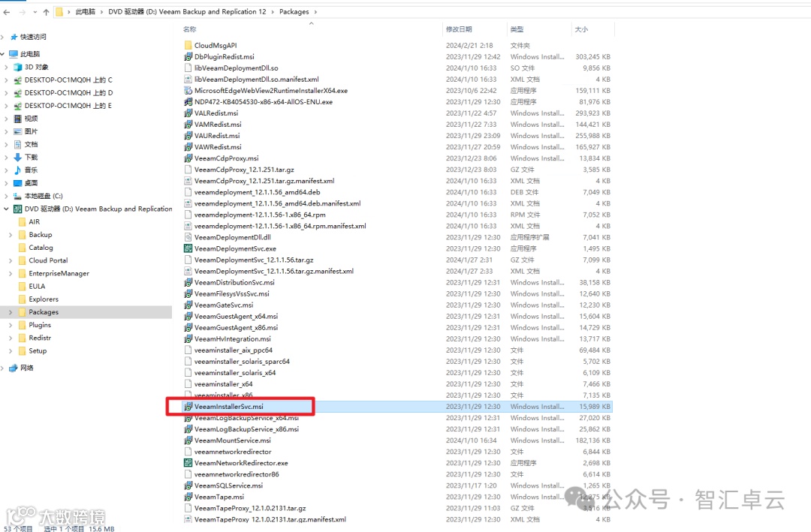The width and height of the screenshot is (811, 532).
Task: Click the Back navigation arrow
Action: click(x=7, y=12)
